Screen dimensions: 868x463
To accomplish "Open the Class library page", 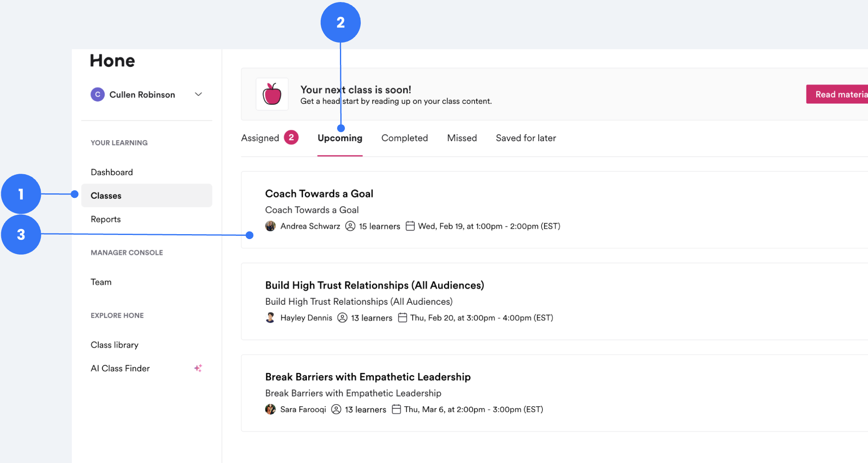I will (x=114, y=345).
